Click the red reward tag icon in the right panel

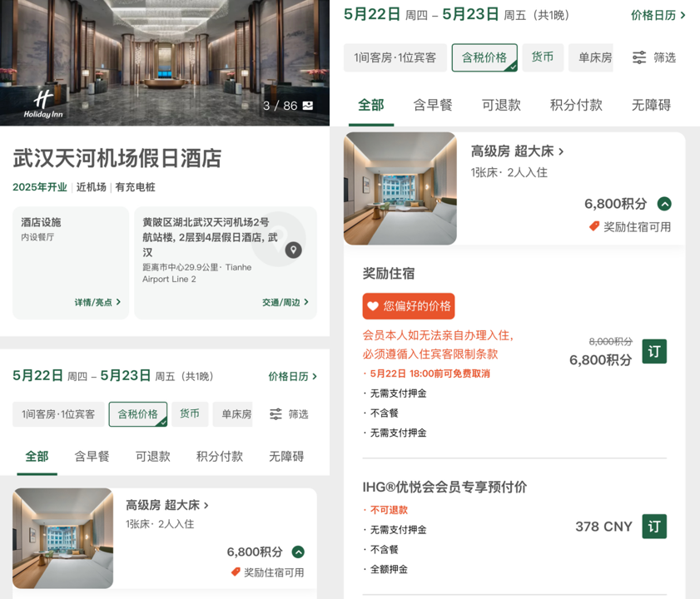[x=594, y=226]
